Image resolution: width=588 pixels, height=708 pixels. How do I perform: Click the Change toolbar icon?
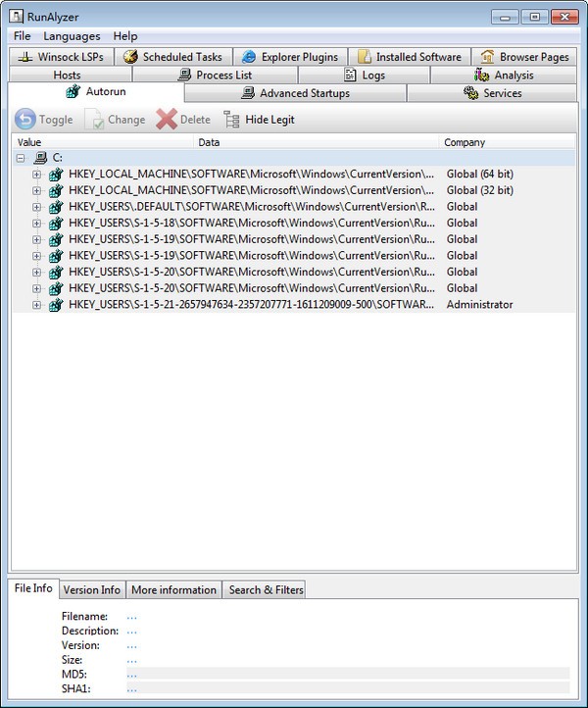(x=95, y=120)
